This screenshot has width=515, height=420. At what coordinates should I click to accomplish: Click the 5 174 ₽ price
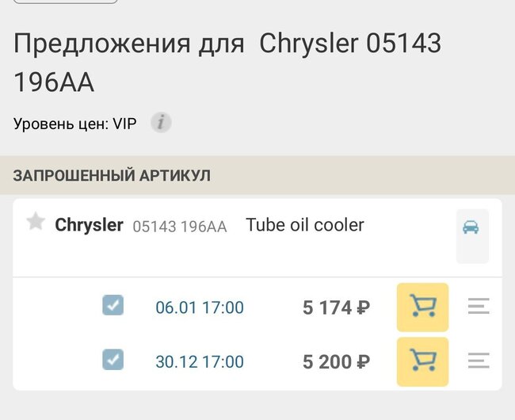(336, 307)
